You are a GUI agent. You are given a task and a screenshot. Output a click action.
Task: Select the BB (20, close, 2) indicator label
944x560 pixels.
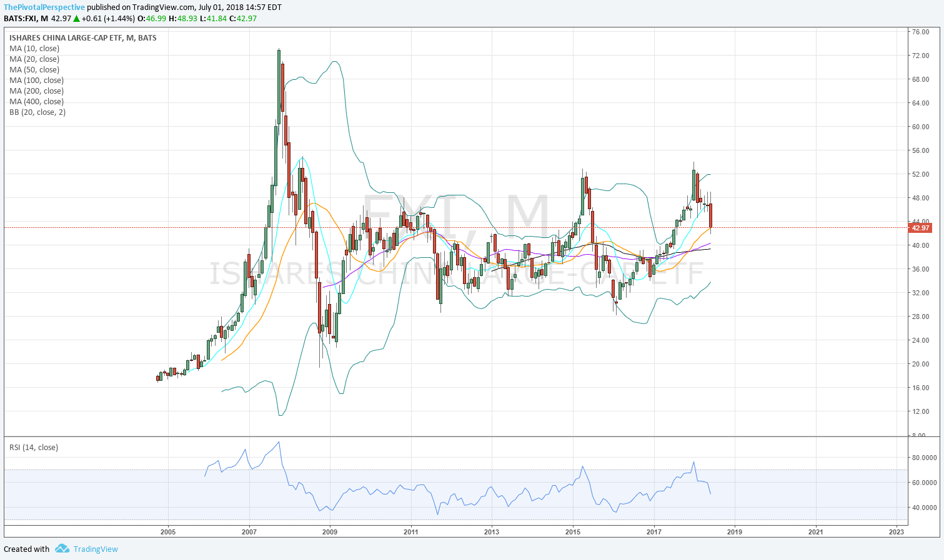[37, 112]
